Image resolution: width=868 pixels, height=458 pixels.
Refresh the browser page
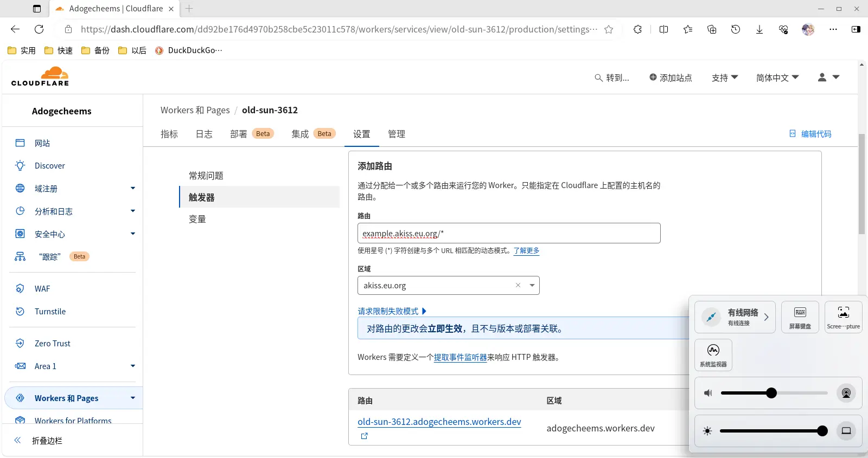39,29
